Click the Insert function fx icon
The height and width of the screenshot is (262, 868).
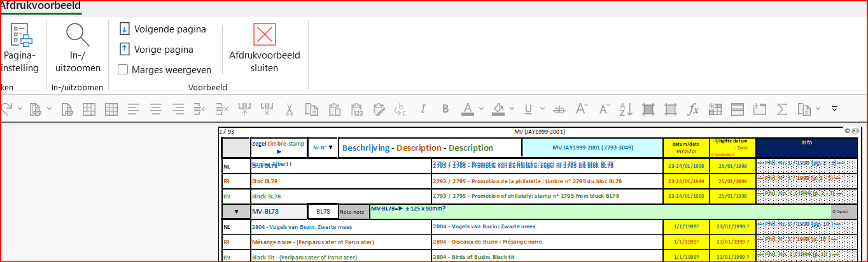[x=694, y=109]
